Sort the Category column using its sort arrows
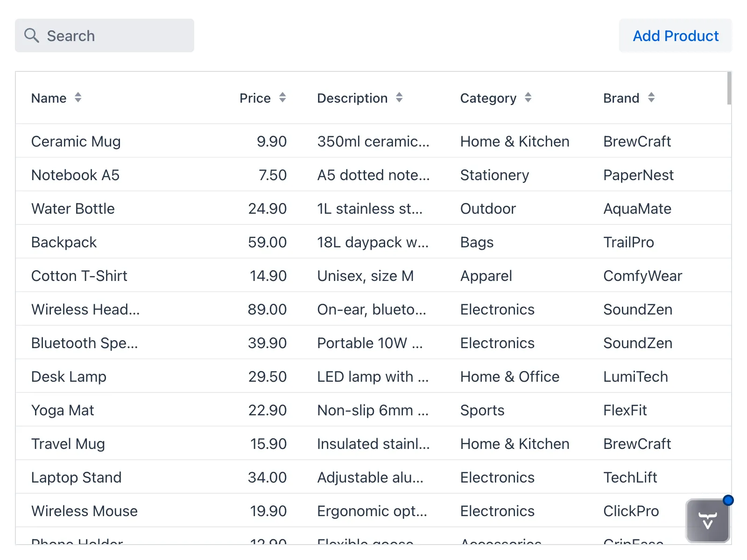This screenshot has height=560, width=747. (x=528, y=98)
